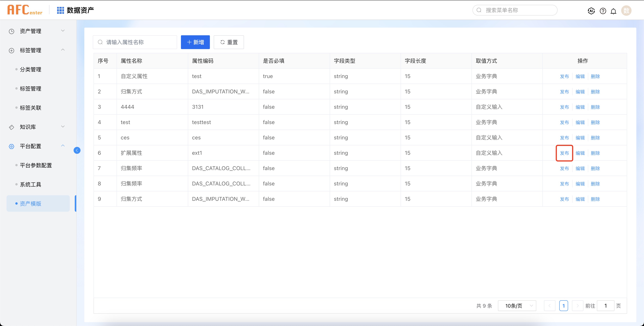Click 编辑 for the ces row

coord(580,138)
